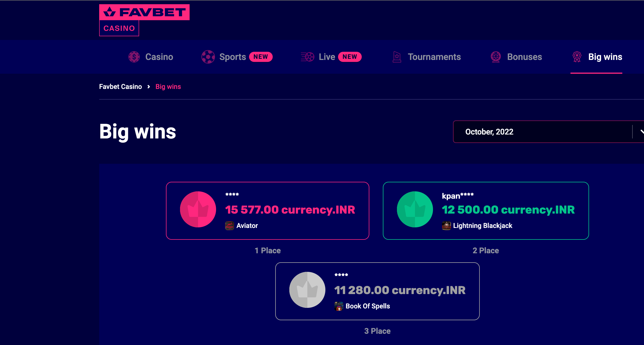Click the Big wins award ribbon icon
The width and height of the screenshot is (644, 345).
577,57
